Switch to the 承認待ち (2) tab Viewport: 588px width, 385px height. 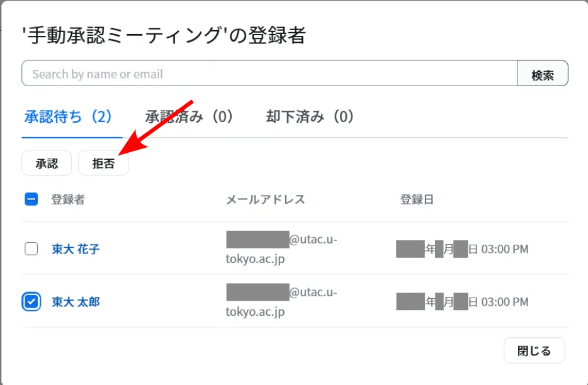pos(68,116)
